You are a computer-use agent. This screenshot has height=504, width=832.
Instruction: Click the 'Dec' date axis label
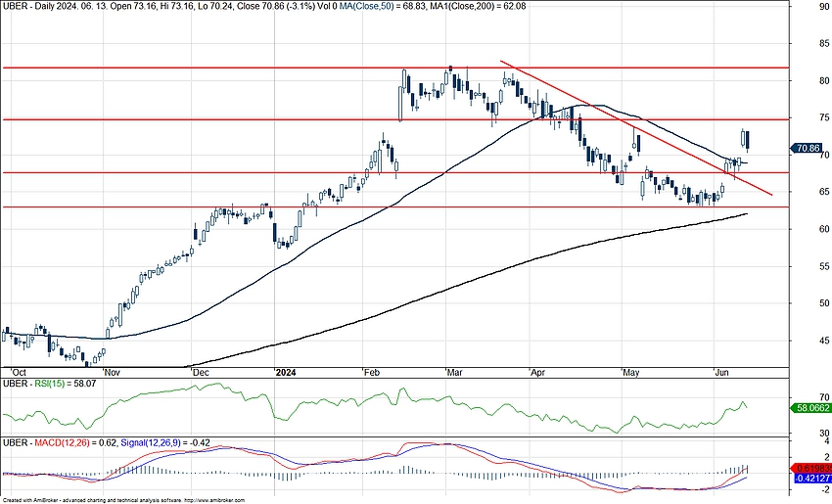click(x=201, y=373)
